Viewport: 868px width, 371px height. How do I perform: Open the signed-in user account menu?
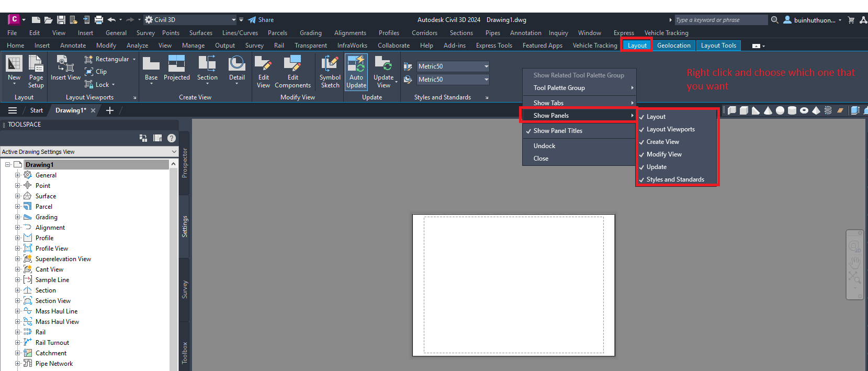pos(813,20)
